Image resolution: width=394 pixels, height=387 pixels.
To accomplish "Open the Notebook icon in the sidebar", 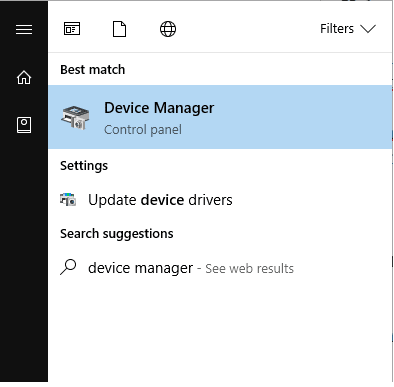I will click(24, 125).
